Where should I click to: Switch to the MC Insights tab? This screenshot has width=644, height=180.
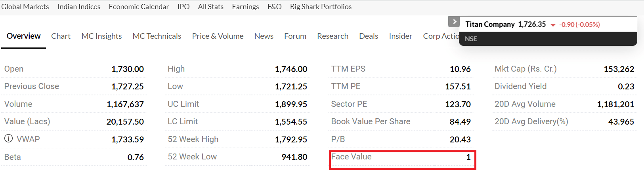click(101, 36)
